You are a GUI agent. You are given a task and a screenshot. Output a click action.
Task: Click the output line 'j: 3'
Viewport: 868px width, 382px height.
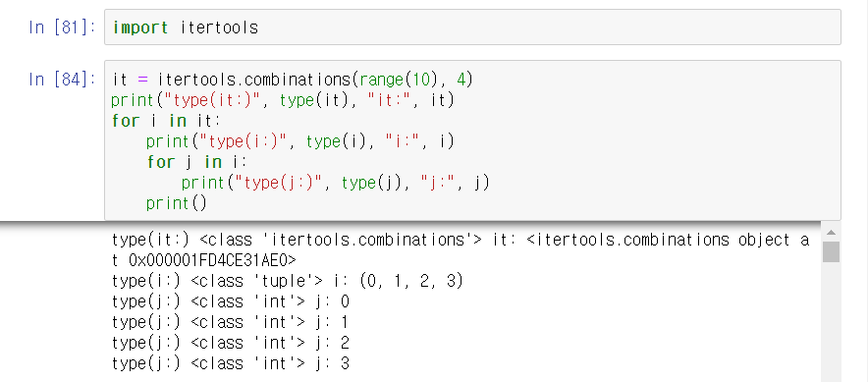coord(231,363)
